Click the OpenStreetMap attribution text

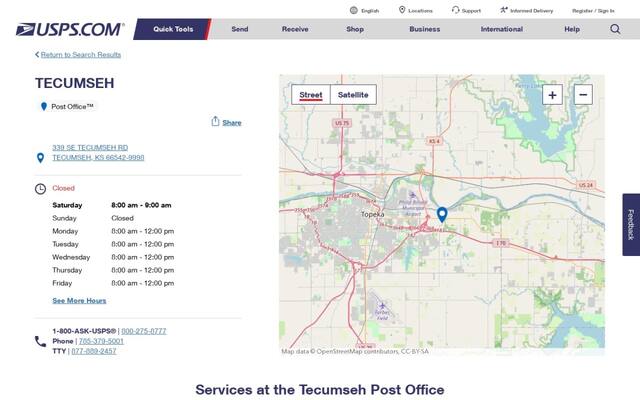355,351
